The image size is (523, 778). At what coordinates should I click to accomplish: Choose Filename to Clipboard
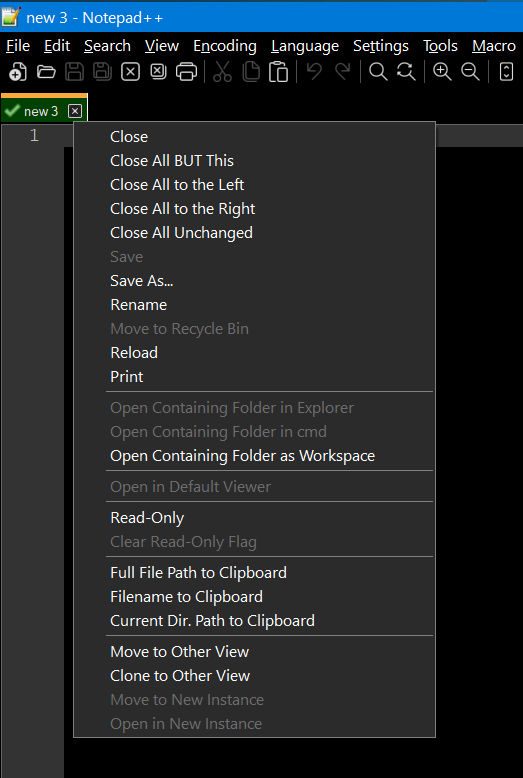point(255,597)
